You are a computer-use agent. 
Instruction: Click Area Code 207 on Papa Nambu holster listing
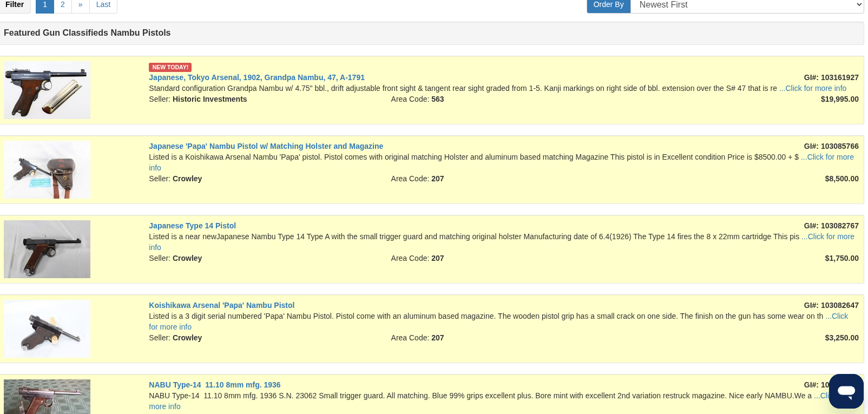[x=417, y=179]
